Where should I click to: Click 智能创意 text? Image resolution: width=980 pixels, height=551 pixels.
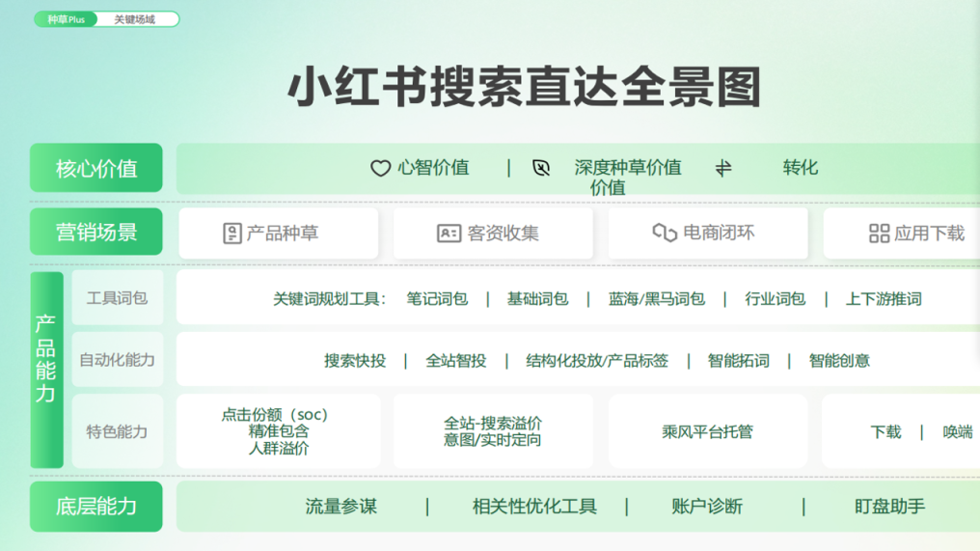click(839, 361)
